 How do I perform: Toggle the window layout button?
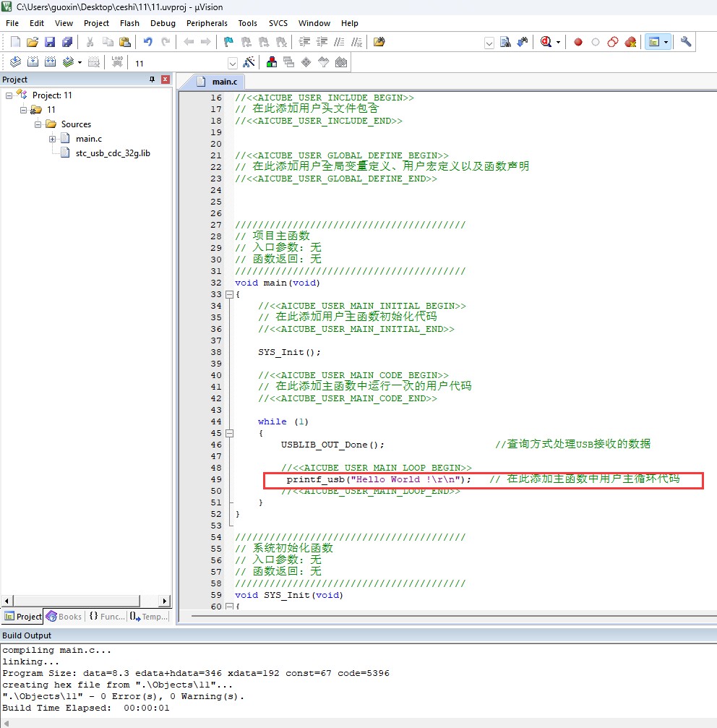tap(654, 42)
